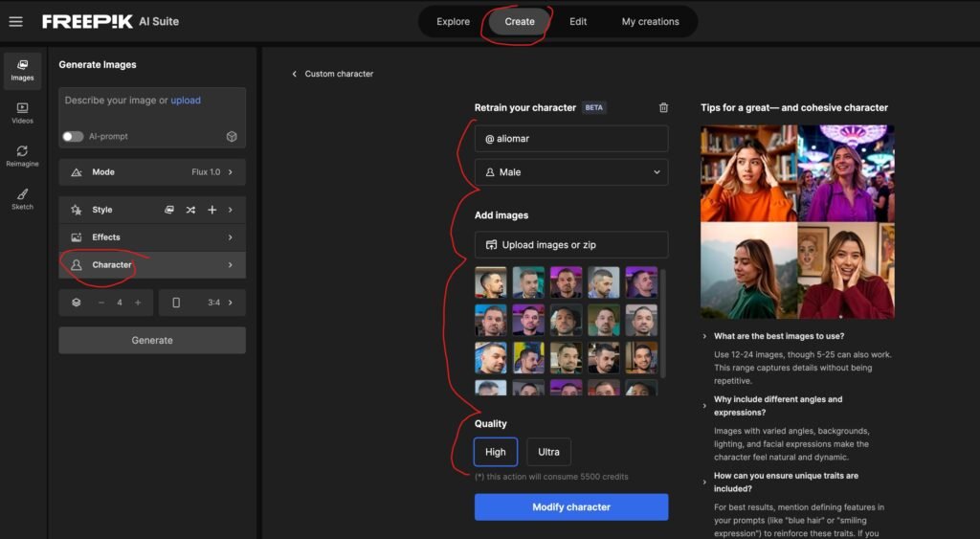The height and width of the screenshot is (539, 980).
Task: Click the character name field @ aliomar
Action: (x=571, y=138)
